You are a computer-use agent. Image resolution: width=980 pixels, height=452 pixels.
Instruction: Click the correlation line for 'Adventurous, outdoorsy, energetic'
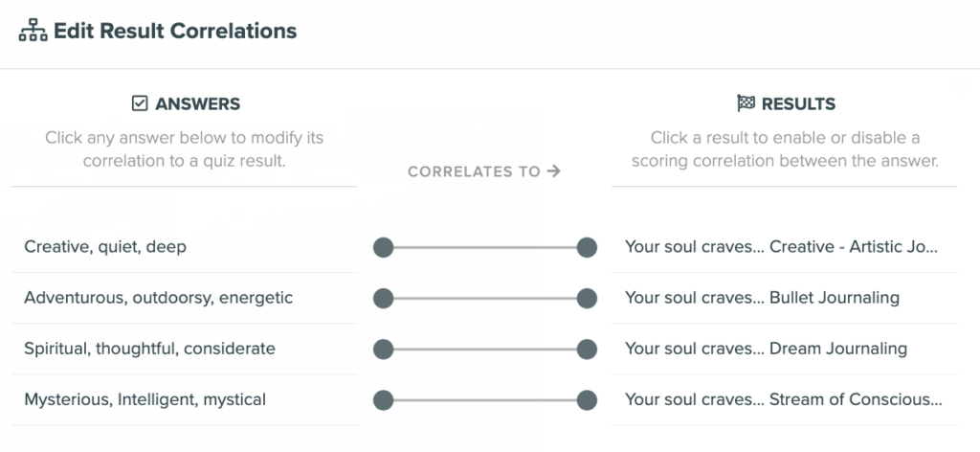tap(485, 298)
